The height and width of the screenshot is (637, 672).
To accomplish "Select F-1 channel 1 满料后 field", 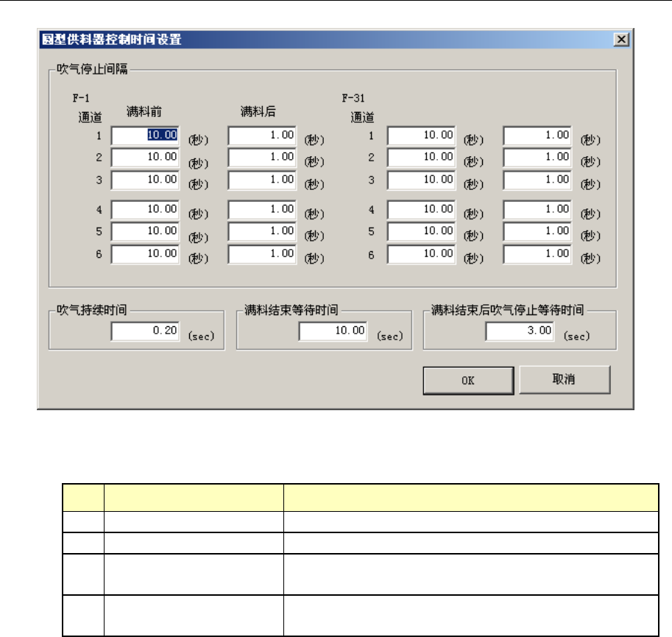I will click(262, 136).
